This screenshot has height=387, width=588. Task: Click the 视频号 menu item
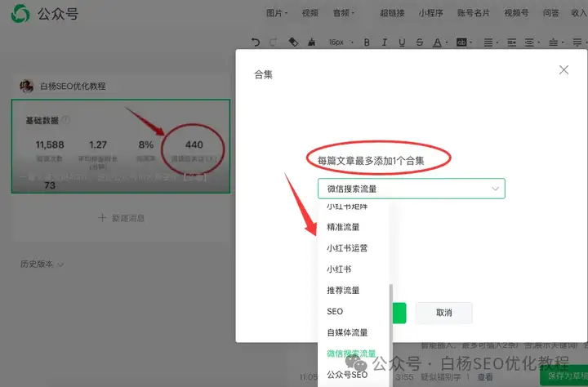click(x=516, y=13)
